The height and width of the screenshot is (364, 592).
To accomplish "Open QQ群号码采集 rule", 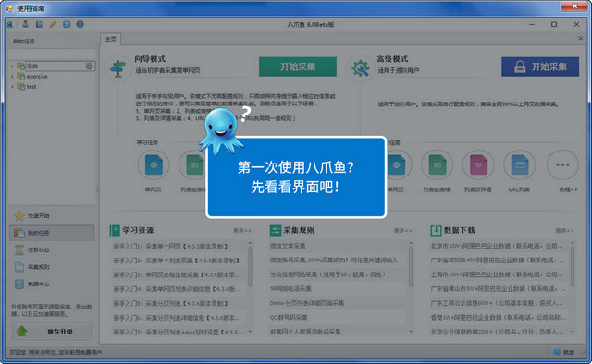I will [289, 317].
